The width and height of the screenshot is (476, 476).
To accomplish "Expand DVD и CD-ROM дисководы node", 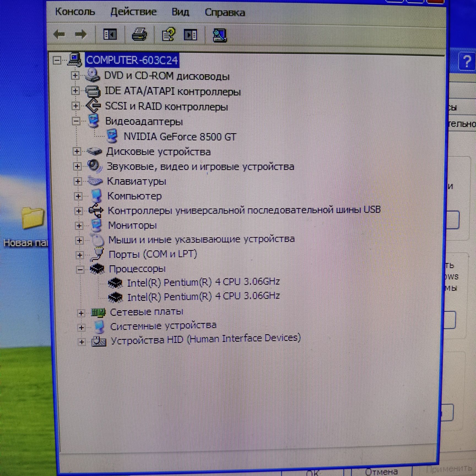I will point(75,75).
